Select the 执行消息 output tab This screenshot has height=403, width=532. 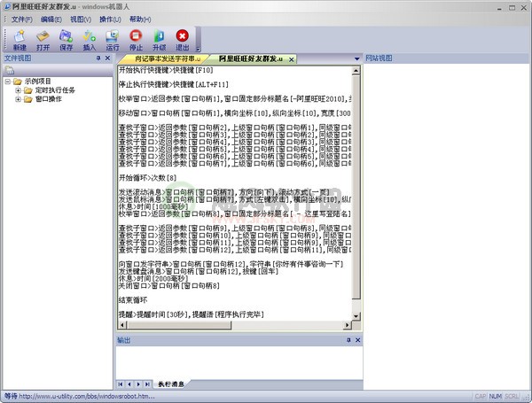tap(171, 384)
